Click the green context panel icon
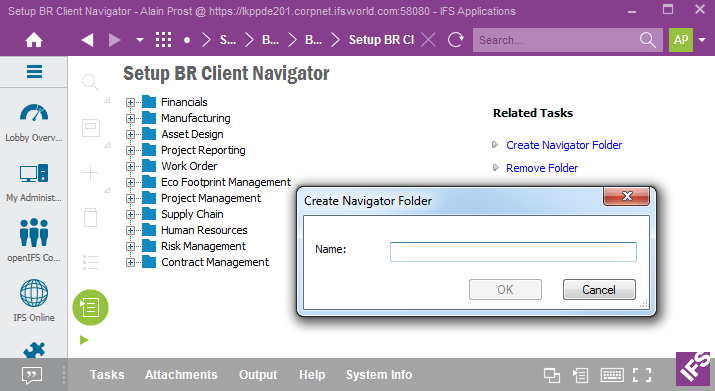 (x=90, y=308)
